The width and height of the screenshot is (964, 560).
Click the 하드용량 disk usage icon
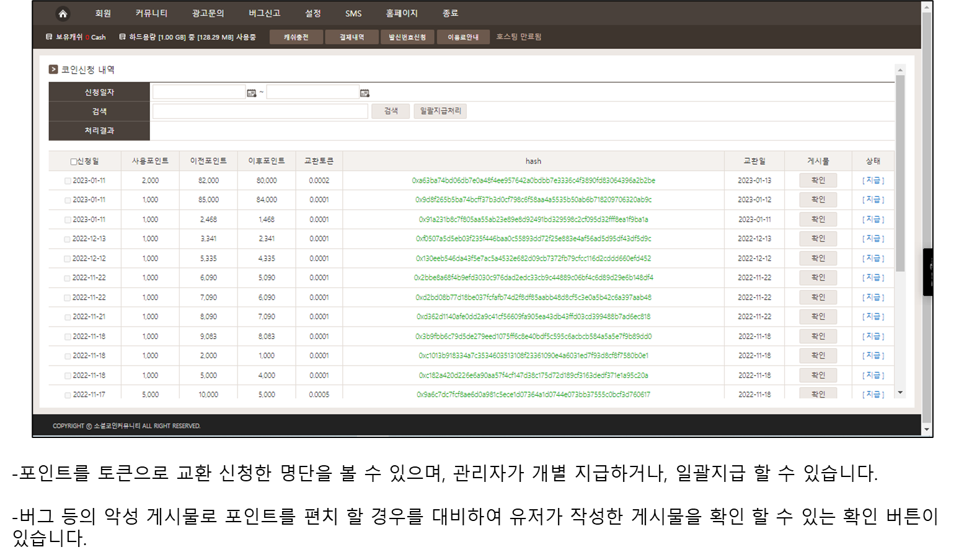pos(122,37)
